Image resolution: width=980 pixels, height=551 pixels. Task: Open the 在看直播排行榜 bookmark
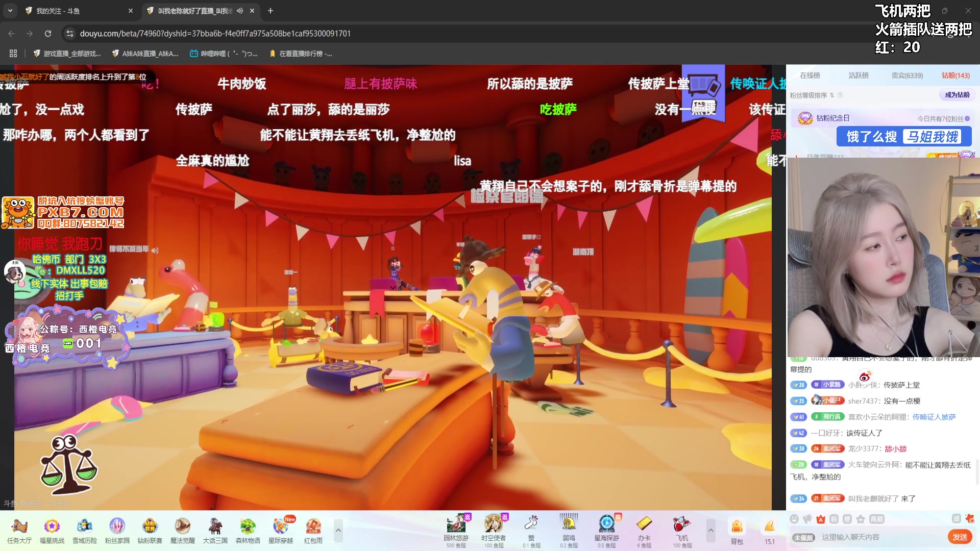(301, 54)
